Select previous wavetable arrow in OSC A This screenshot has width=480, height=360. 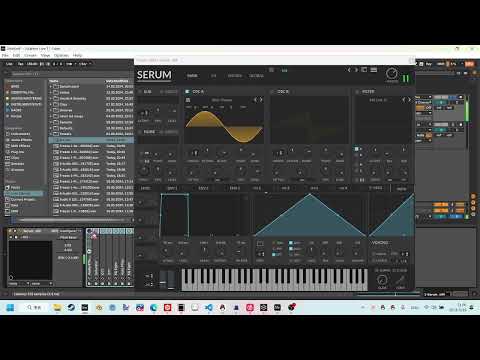point(255,99)
